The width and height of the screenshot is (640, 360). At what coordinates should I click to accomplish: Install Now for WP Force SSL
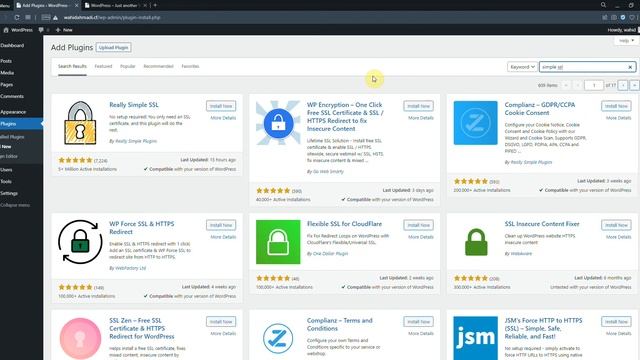(x=221, y=225)
